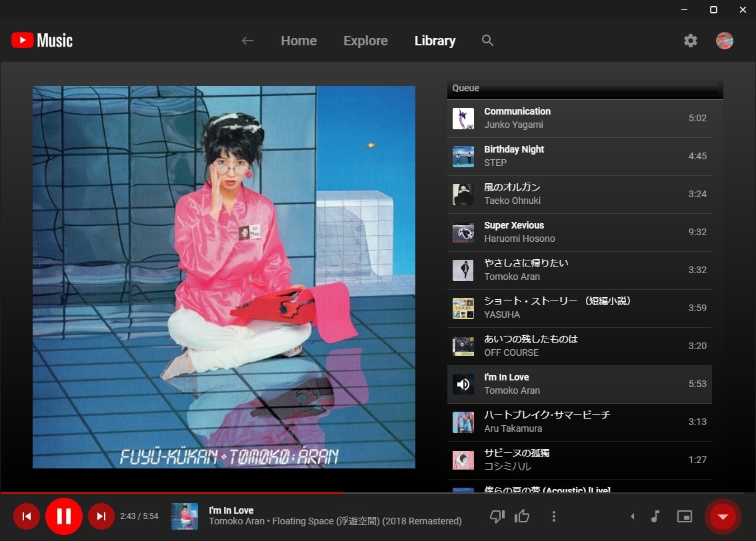The width and height of the screenshot is (756, 541).
Task: Click the small album thumbnail in player bar
Action: tap(185, 516)
